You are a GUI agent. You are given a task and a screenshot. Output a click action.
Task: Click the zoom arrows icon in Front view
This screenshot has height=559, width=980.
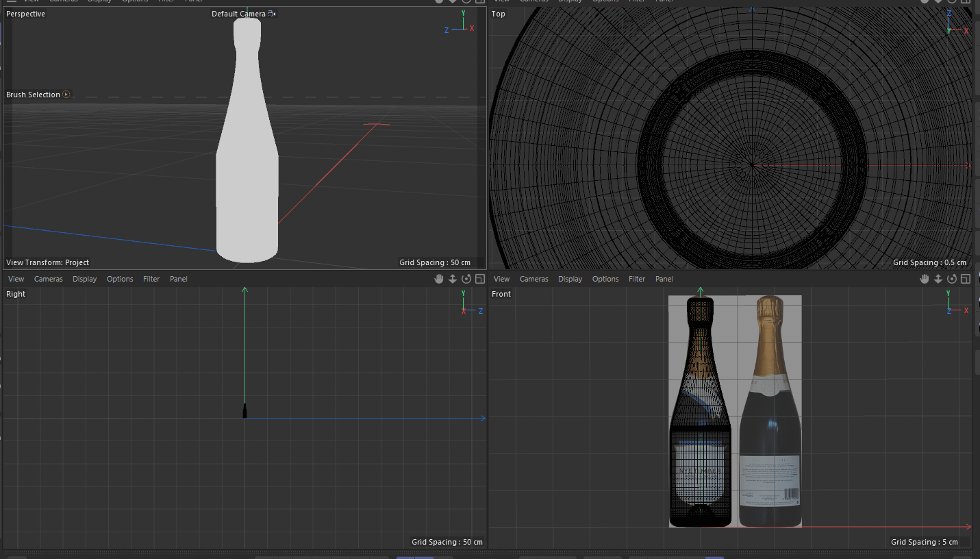938,279
